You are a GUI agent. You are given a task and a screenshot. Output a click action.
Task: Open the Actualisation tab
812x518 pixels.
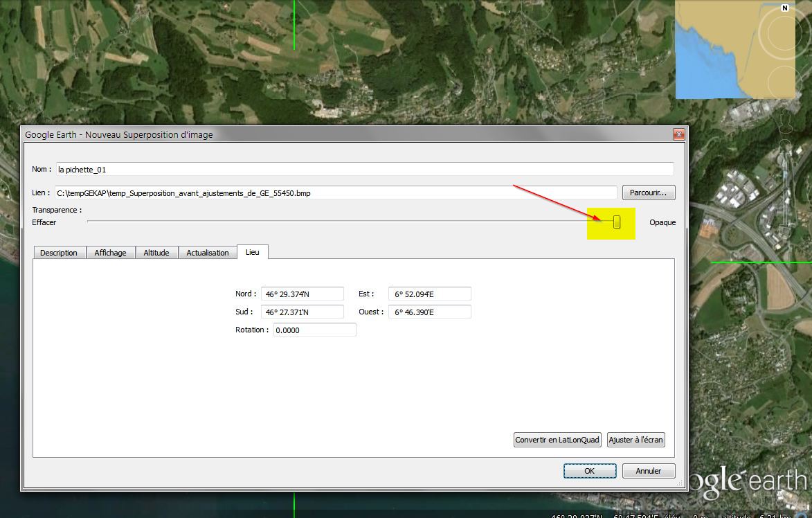pyautogui.click(x=207, y=253)
